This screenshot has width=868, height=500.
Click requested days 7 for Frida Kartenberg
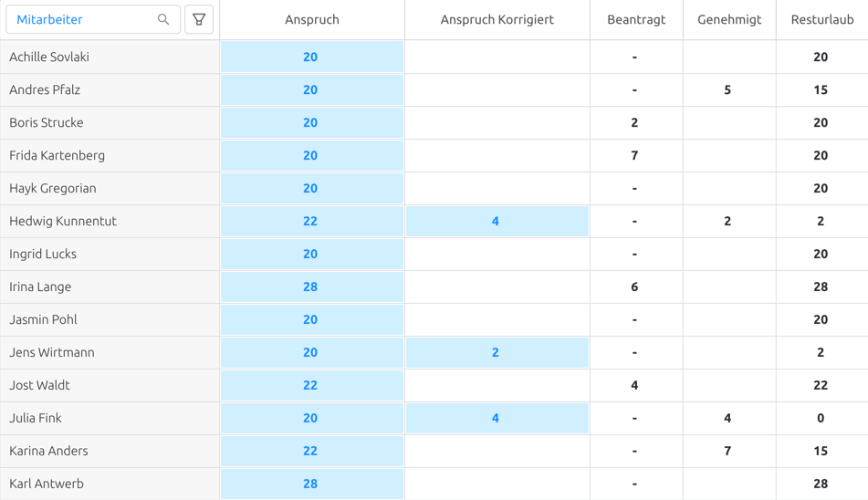pyautogui.click(x=634, y=155)
